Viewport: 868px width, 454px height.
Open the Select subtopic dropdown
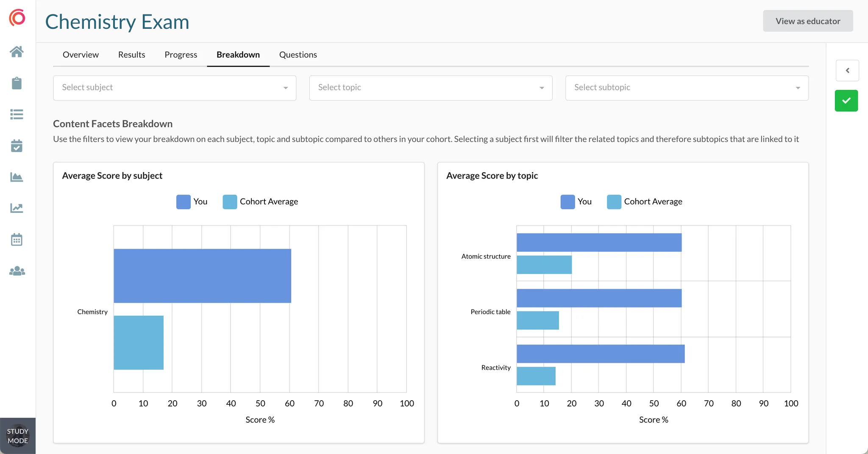[x=687, y=88]
